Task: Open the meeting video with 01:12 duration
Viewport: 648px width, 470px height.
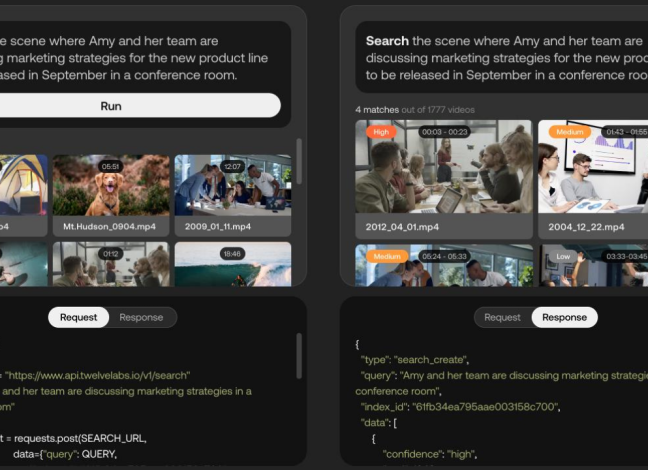Action: [x=111, y=264]
